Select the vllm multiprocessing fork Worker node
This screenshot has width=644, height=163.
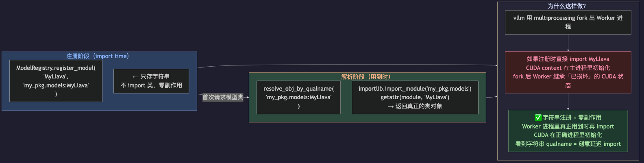pos(568,22)
